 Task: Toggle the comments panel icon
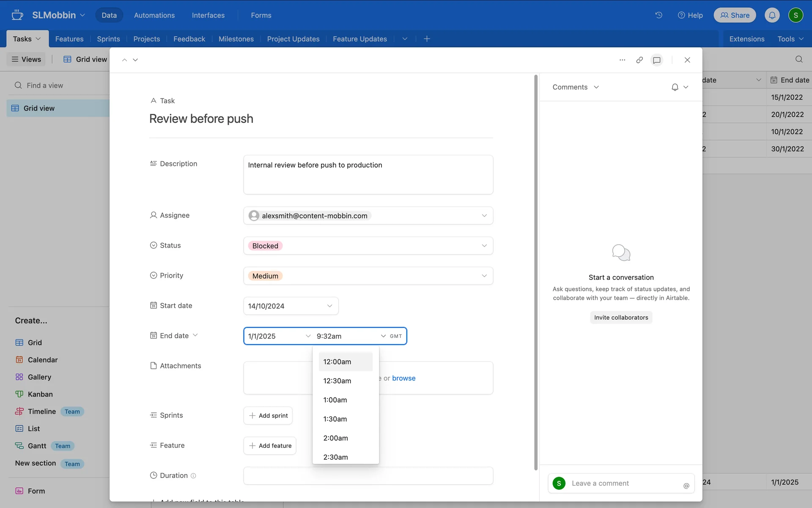(657, 60)
